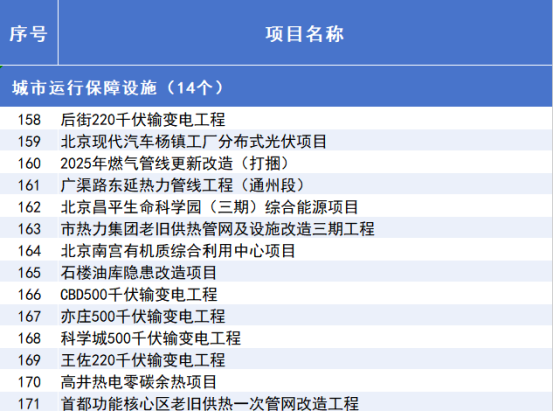Select cell 广渠路东延热力管线工程（通州段）

[305, 184]
